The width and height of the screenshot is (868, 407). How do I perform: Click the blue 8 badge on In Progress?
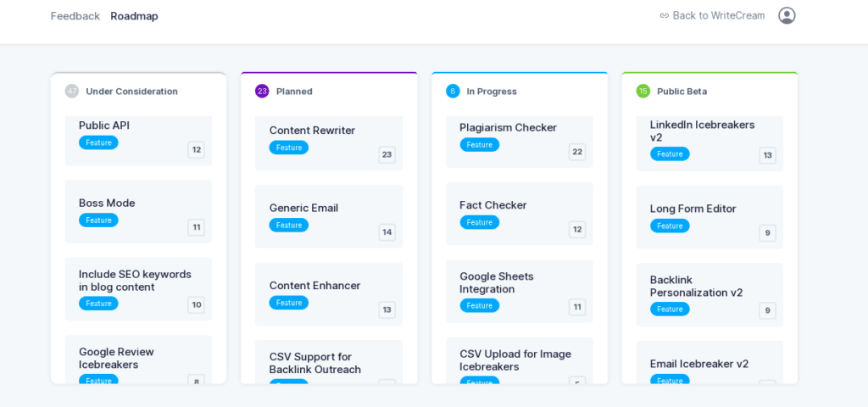pyautogui.click(x=453, y=91)
